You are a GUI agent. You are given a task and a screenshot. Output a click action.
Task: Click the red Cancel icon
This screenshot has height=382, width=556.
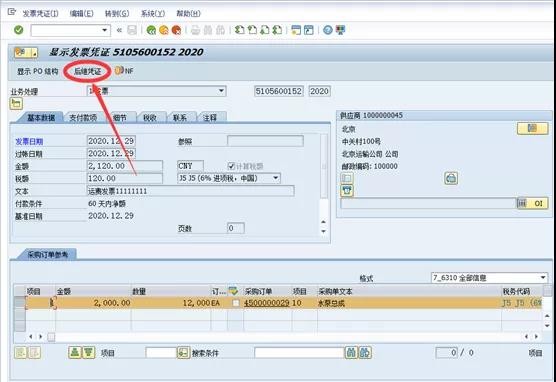[x=176, y=30]
